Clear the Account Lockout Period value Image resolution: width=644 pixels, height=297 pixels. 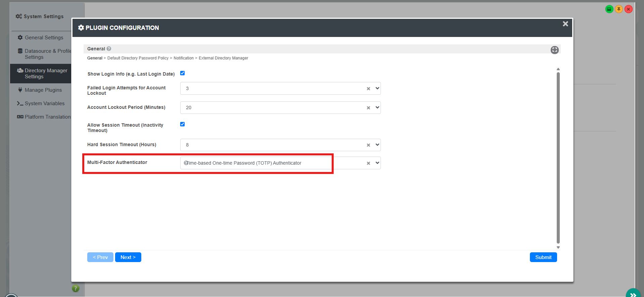click(x=368, y=108)
